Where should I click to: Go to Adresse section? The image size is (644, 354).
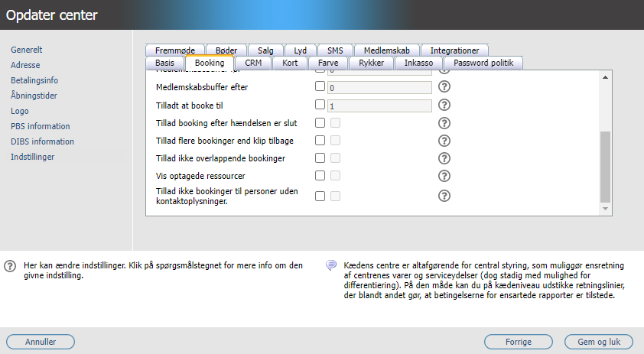point(25,65)
